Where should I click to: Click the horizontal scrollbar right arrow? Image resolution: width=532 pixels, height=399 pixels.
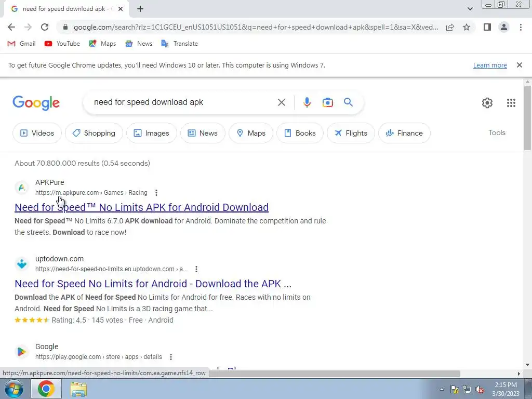[518, 374]
